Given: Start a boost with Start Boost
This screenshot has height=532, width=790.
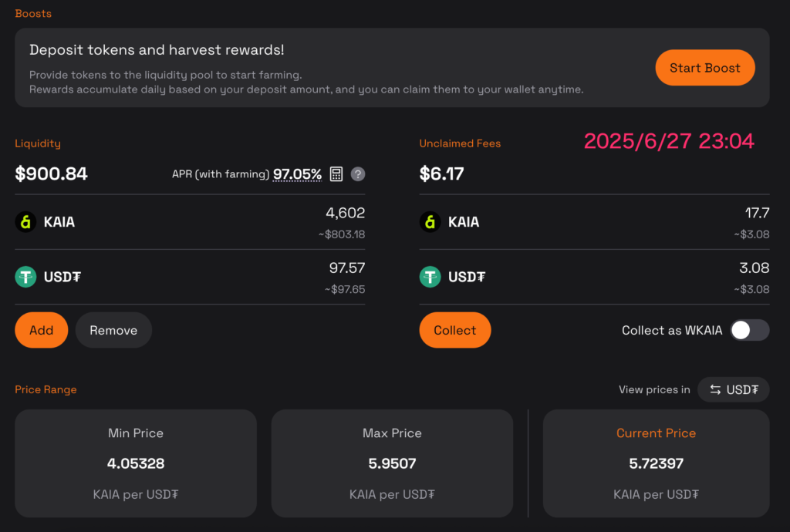Looking at the screenshot, I should click(x=705, y=67).
